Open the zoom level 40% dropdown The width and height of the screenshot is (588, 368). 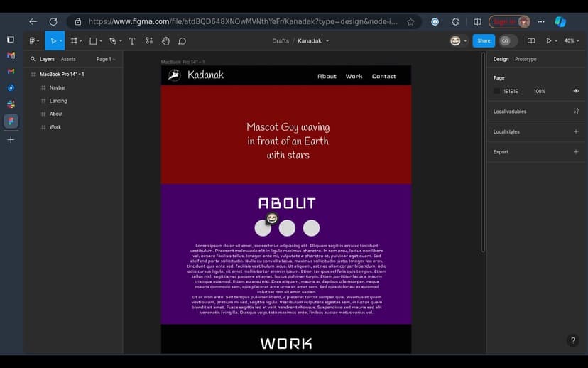[570, 41]
